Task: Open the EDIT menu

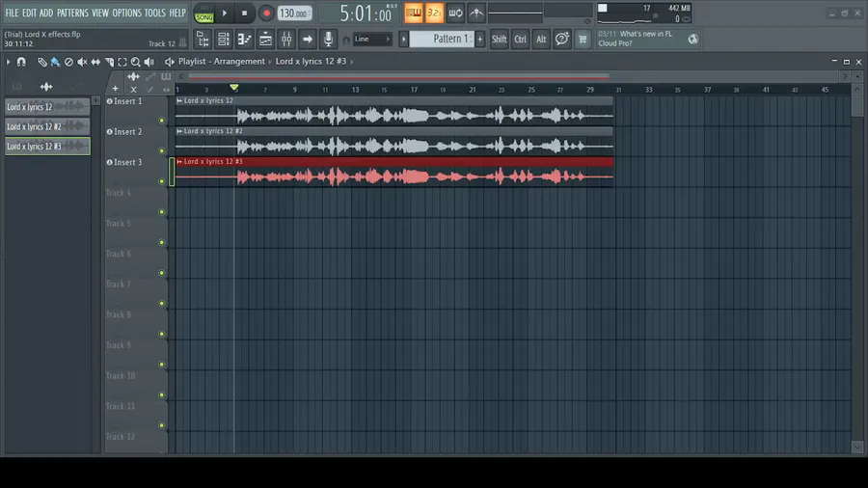Action: [29, 13]
